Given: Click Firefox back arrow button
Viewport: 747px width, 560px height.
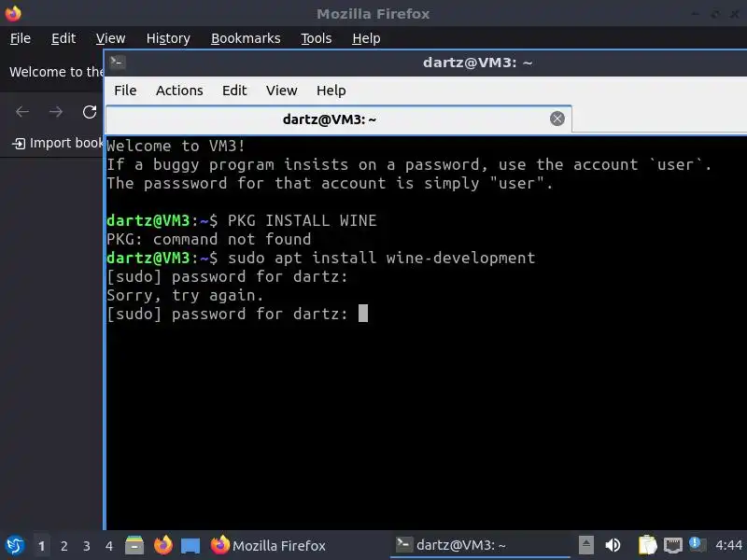Looking at the screenshot, I should click(22, 112).
